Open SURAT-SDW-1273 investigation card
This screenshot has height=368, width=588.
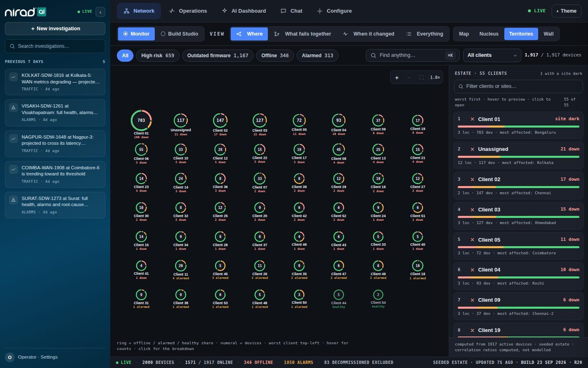pyautogui.click(x=55, y=205)
